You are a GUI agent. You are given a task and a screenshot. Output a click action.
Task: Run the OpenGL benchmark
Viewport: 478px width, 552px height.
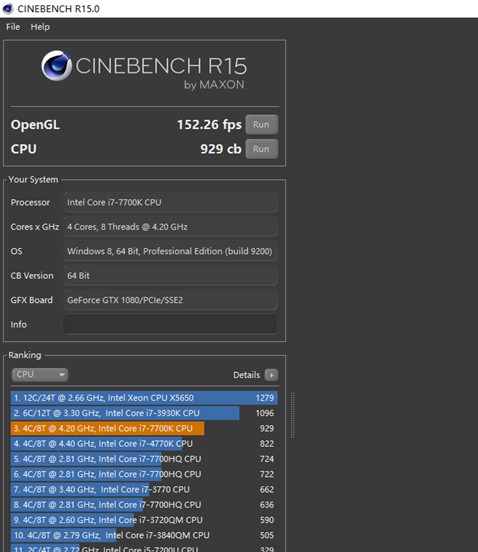tap(262, 125)
